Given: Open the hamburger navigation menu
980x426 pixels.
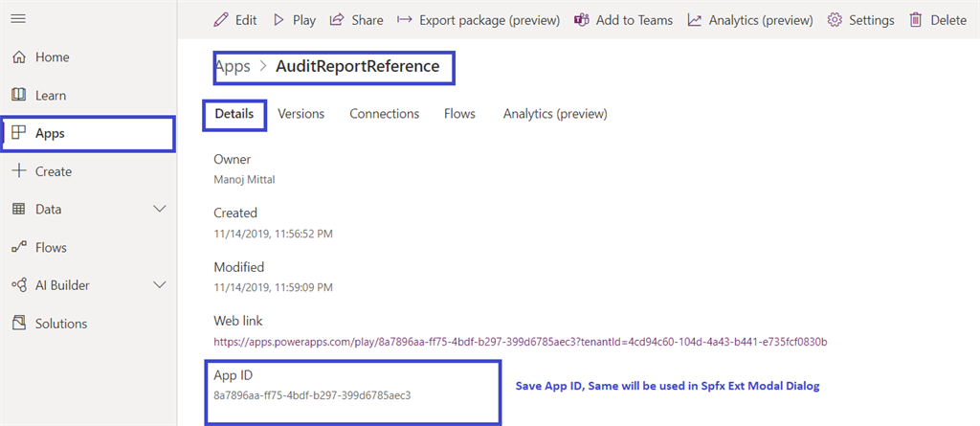Looking at the screenshot, I should point(19,19).
